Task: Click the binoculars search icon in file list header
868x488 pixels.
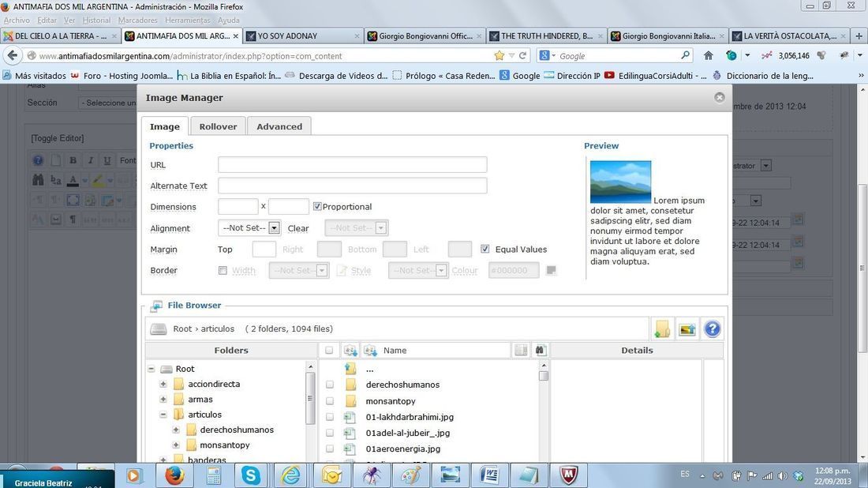Action: 541,350
